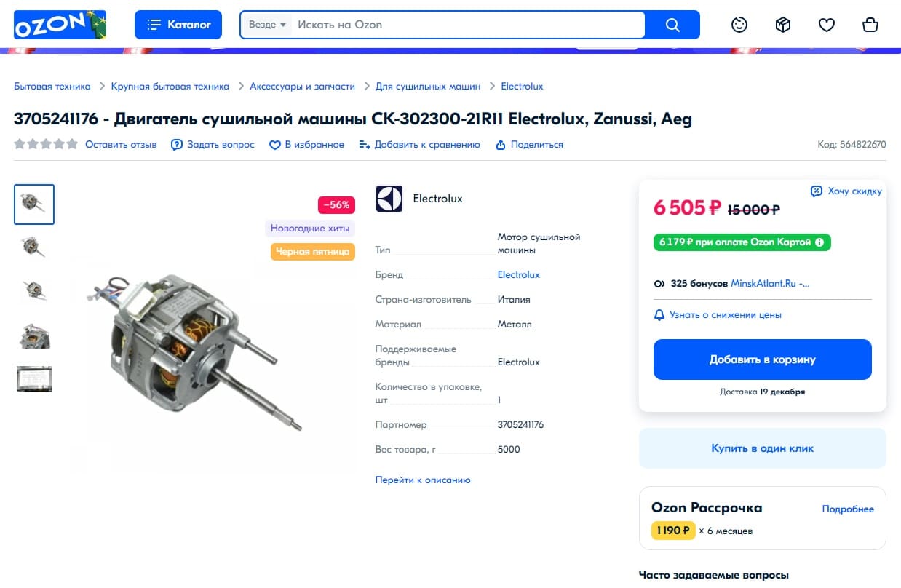Go to 'Крупная бытовая техника' breadcrumb

tap(170, 87)
